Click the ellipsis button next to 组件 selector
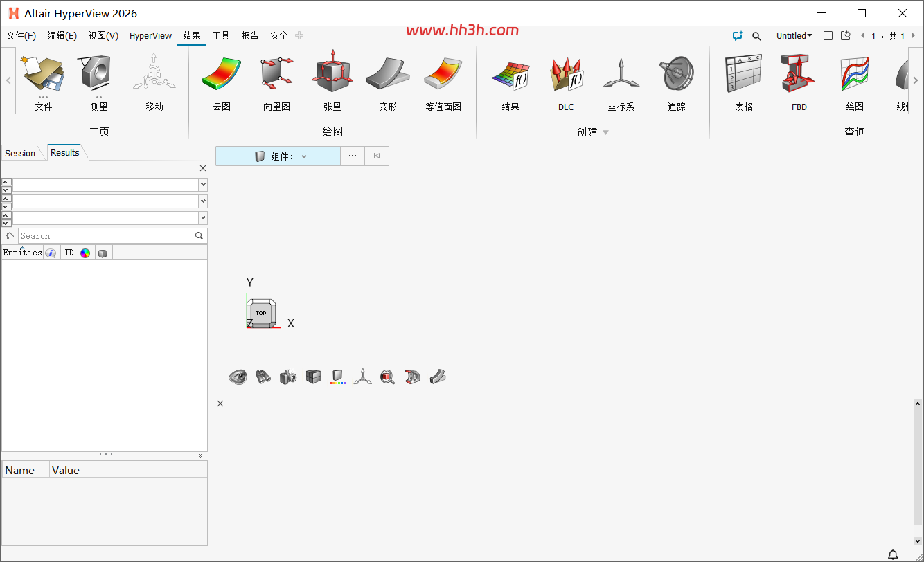Image resolution: width=924 pixels, height=562 pixels. [x=353, y=156]
